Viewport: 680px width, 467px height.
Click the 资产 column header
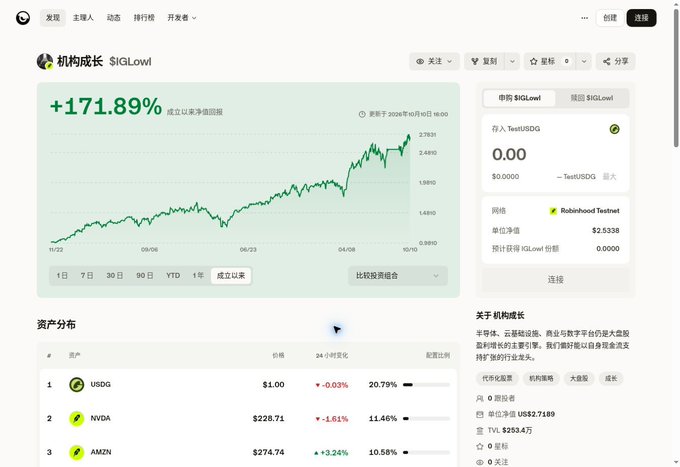74,356
